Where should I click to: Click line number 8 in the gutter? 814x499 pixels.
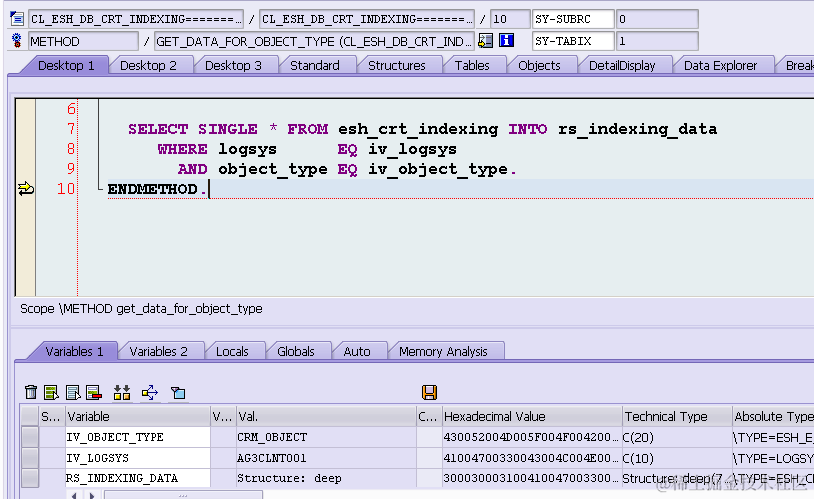tap(71, 149)
